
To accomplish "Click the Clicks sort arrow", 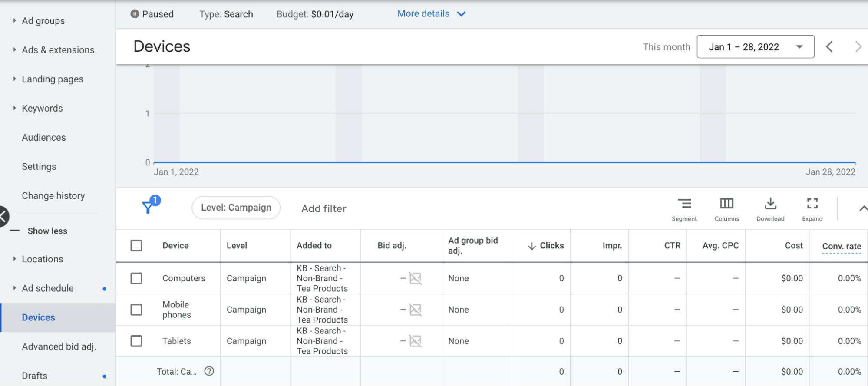I will point(531,246).
